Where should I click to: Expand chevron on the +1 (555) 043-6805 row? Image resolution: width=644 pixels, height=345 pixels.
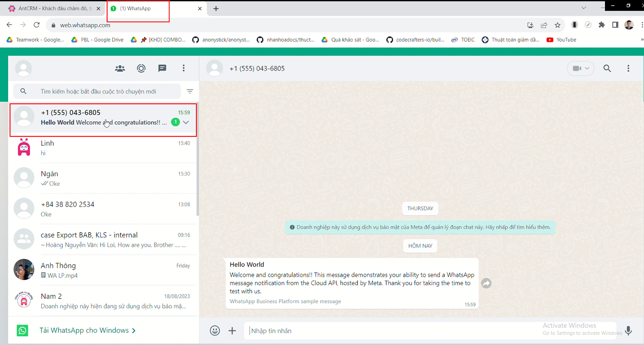[x=186, y=122]
